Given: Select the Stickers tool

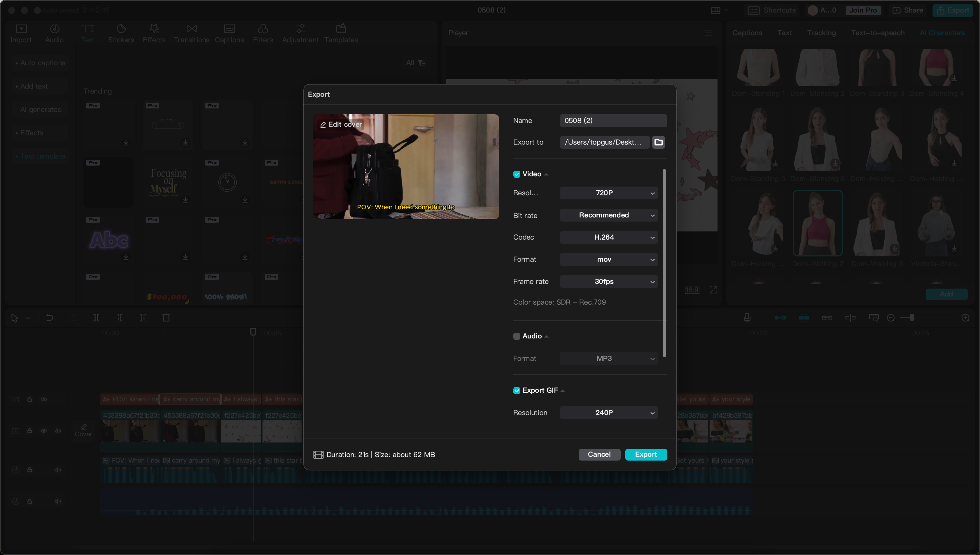Looking at the screenshot, I should click(121, 33).
